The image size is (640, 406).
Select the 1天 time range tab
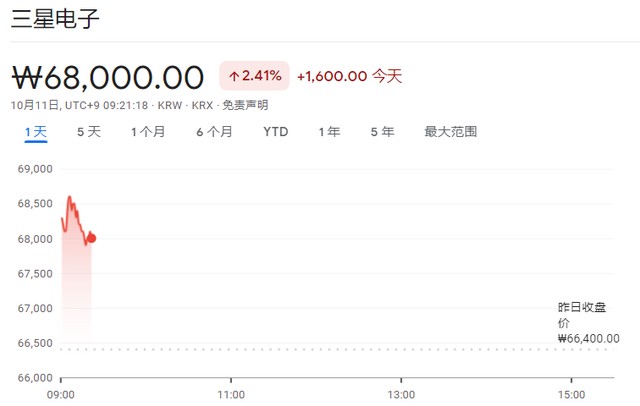click(x=35, y=131)
